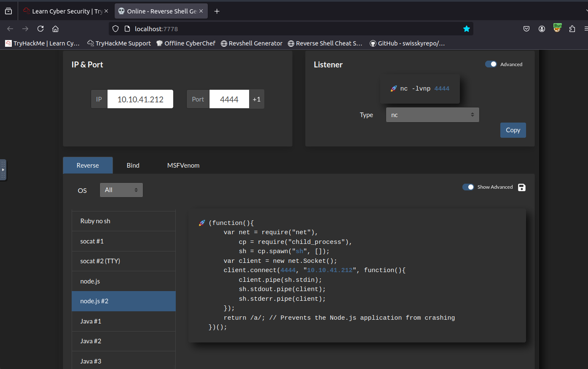This screenshot has height=369, width=588.
Task: Save the shell payload with the disk icon
Action: click(x=522, y=187)
